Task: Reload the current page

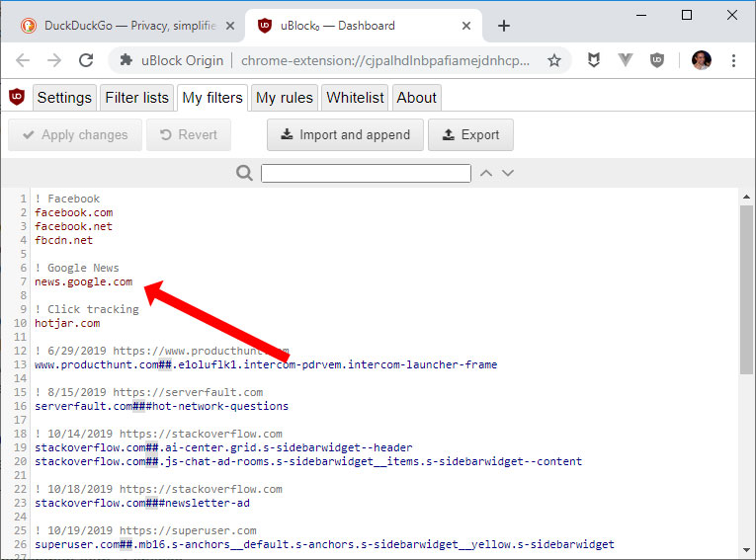Action: [86, 60]
